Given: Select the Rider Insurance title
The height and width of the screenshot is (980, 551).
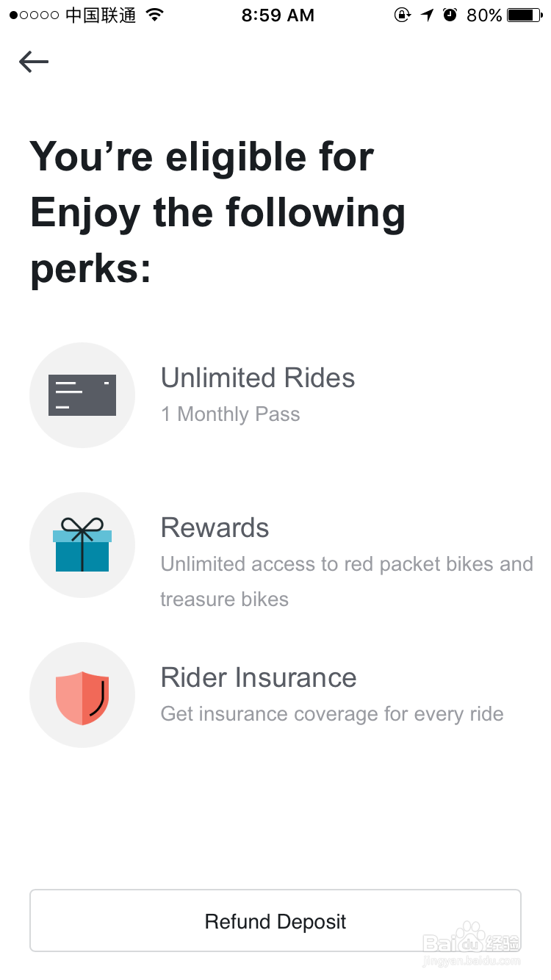Looking at the screenshot, I should pos(259,678).
